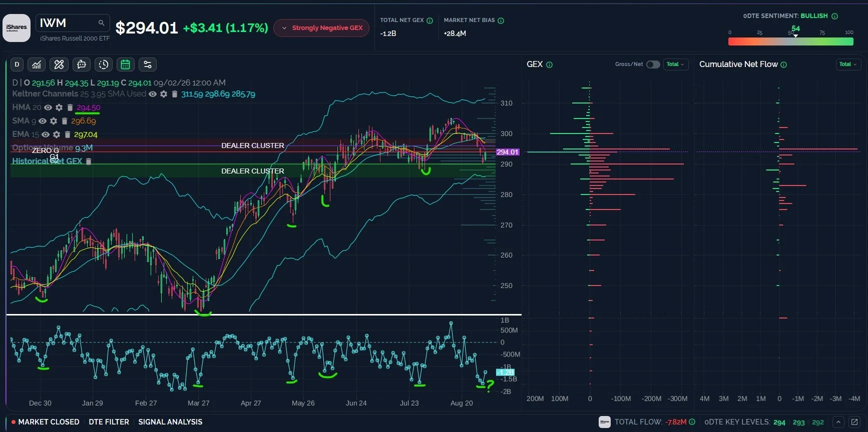Click the 0DTE key level 294
868x432 pixels.
pyautogui.click(x=779, y=422)
